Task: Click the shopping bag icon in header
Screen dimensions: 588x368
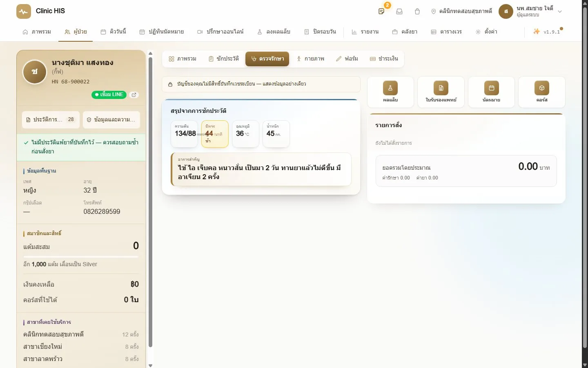Action: pos(417,11)
